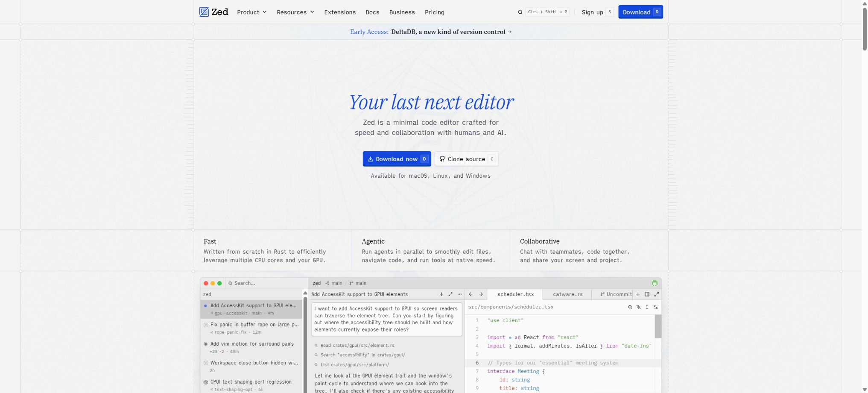Click the sliders settings icon in editor toolbar
This screenshot has height=393, width=868.
pyautogui.click(x=655, y=307)
